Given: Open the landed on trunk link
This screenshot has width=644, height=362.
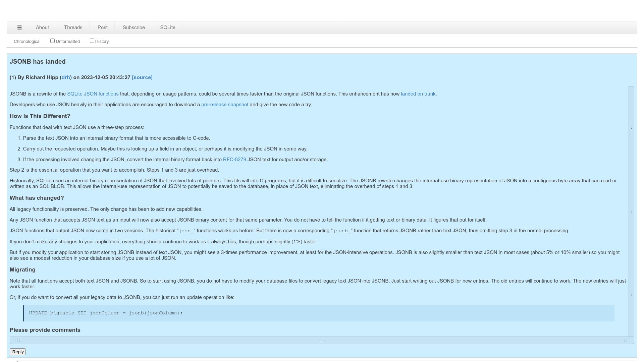Looking at the screenshot, I should (418, 94).
